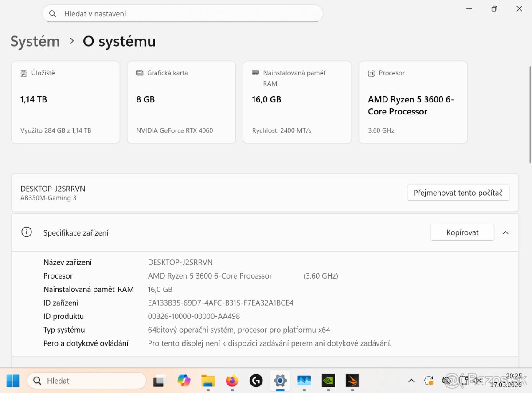Screen dimensions: 532x393
Task: Click the network icon in the system tray
Action: (464, 381)
